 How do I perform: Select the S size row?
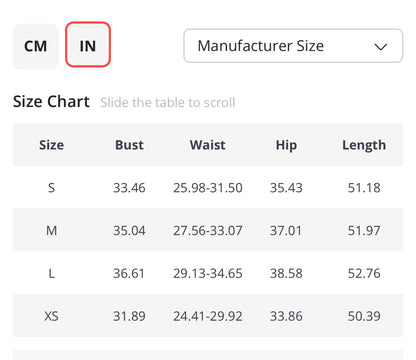(208, 187)
